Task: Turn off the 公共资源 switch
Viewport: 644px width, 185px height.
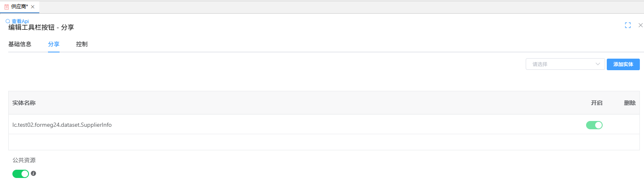Action: point(21,174)
